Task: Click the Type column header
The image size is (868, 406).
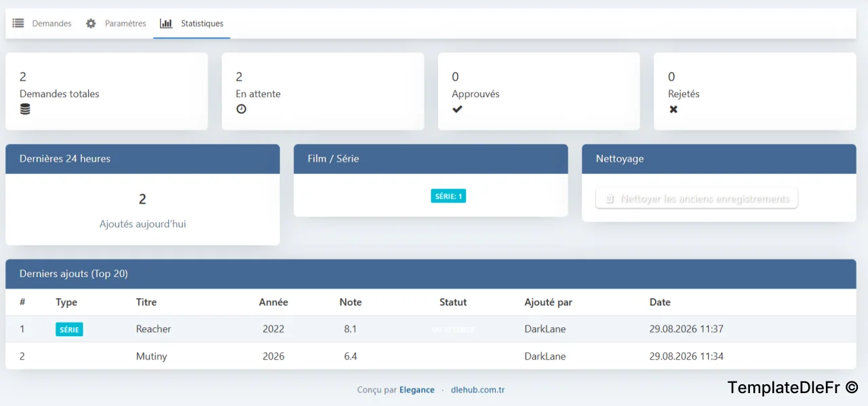Action: 66,302
